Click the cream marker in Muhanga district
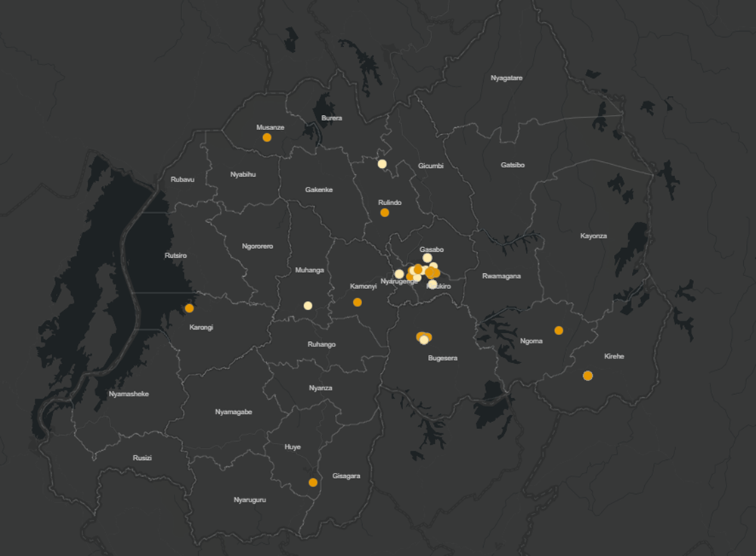The height and width of the screenshot is (556, 756). pyautogui.click(x=308, y=306)
